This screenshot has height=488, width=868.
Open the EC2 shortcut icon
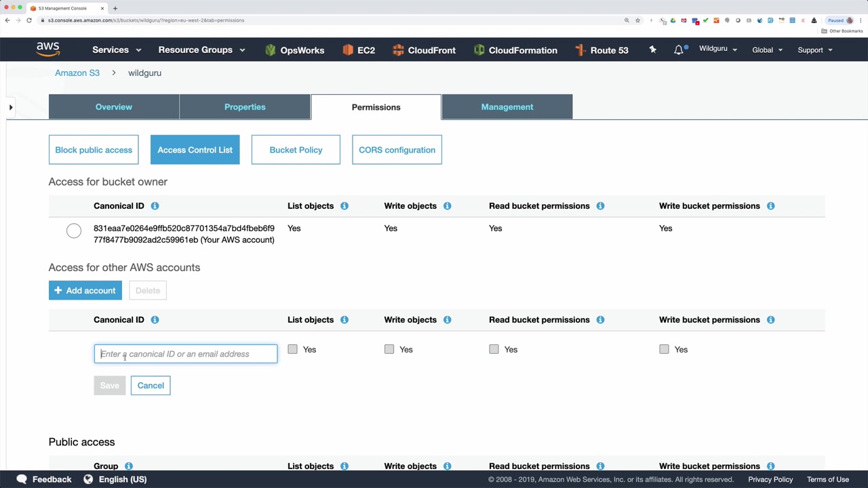point(348,50)
